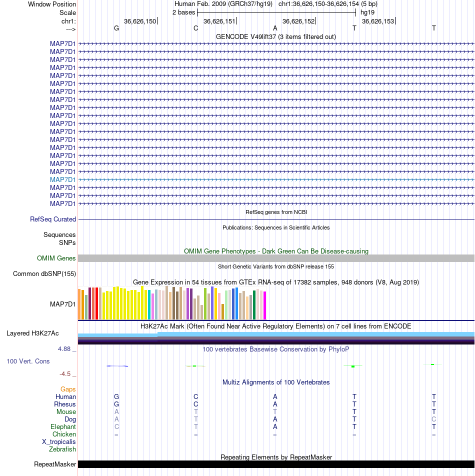The width and height of the screenshot is (475, 476).
Task: Click the hg19 label beside the scale bar
Action: (x=367, y=12)
